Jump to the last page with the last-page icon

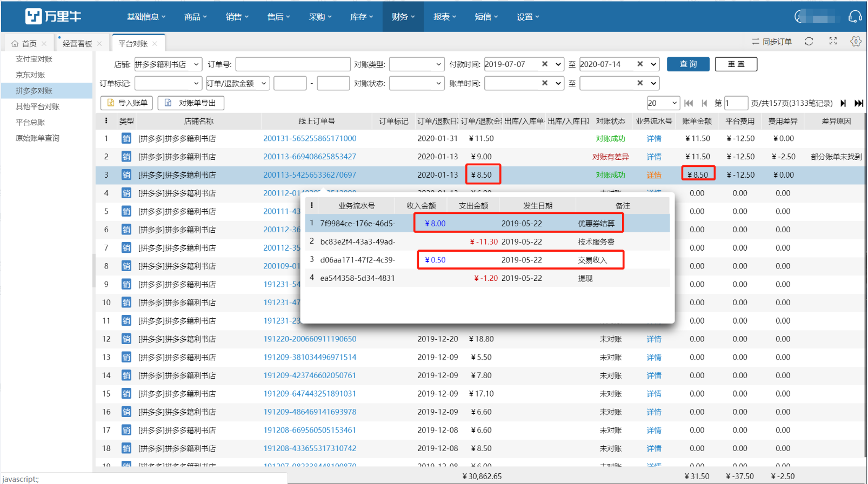pyautogui.click(x=859, y=103)
